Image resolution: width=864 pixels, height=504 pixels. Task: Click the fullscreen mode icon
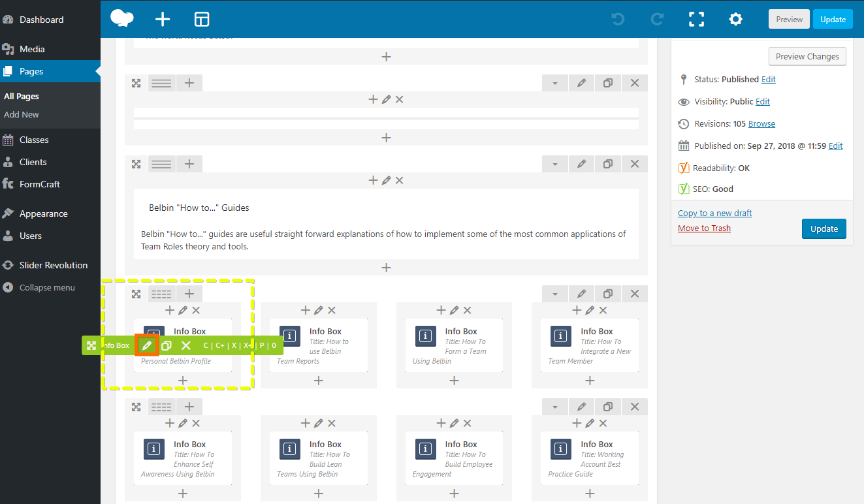click(x=697, y=20)
